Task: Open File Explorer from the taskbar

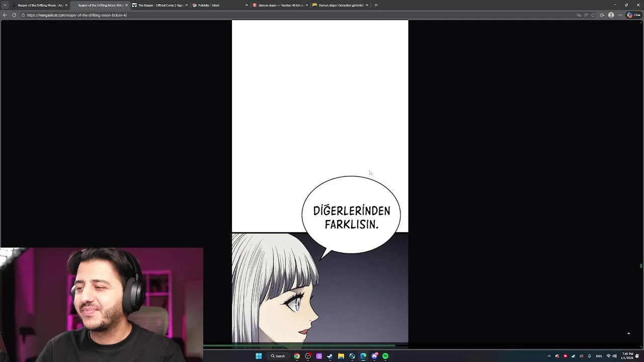Action: point(341,356)
